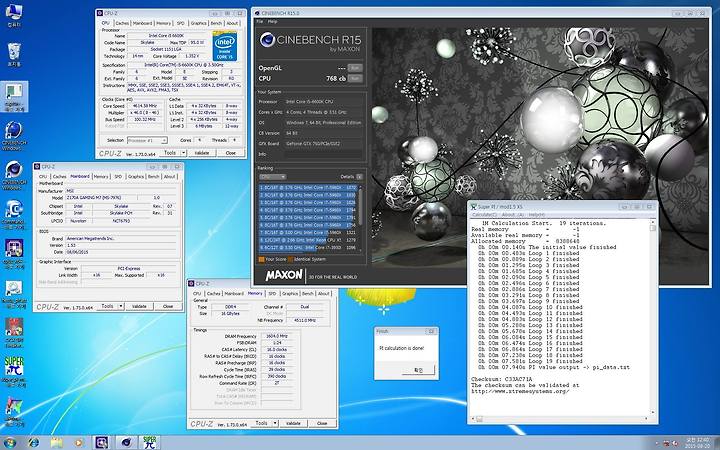Click the taskbar clock
This screenshot has height=450, width=720.
(x=696, y=443)
